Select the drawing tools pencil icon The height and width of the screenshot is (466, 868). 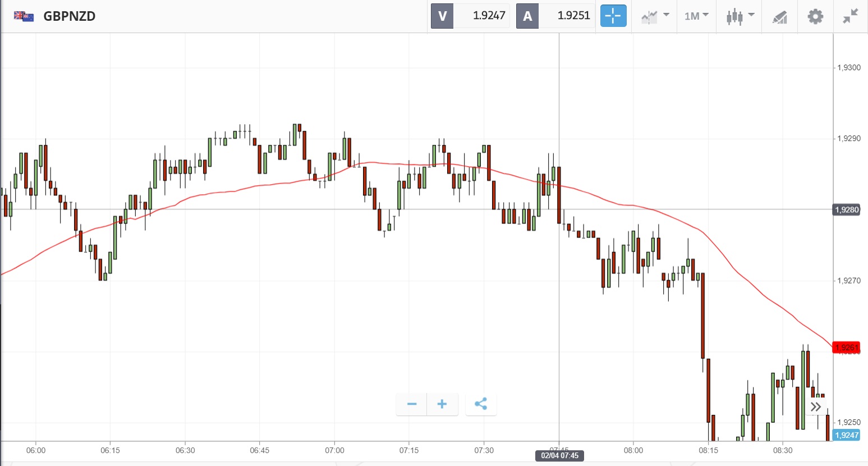[x=780, y=17]
